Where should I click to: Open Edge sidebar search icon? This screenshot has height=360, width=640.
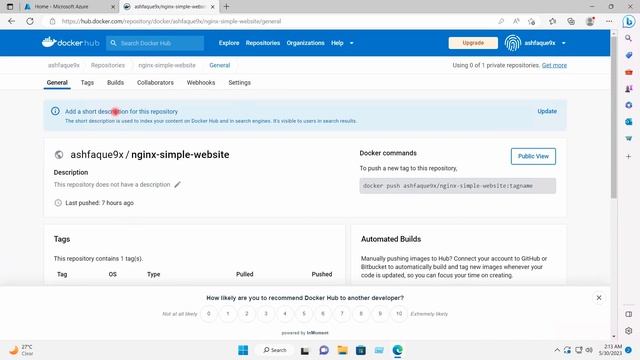point(629,38)
